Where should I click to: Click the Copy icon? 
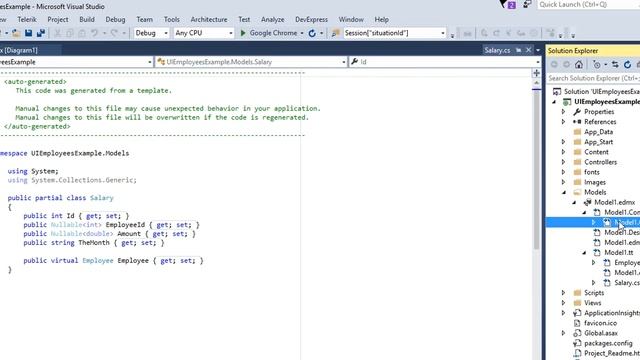coord(70,33)
